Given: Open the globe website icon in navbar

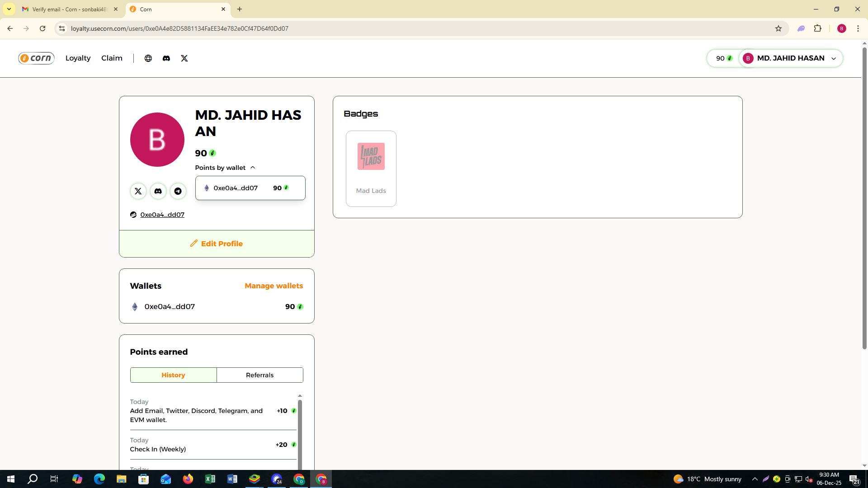Looking at the screenshot, I should [148, 58].
